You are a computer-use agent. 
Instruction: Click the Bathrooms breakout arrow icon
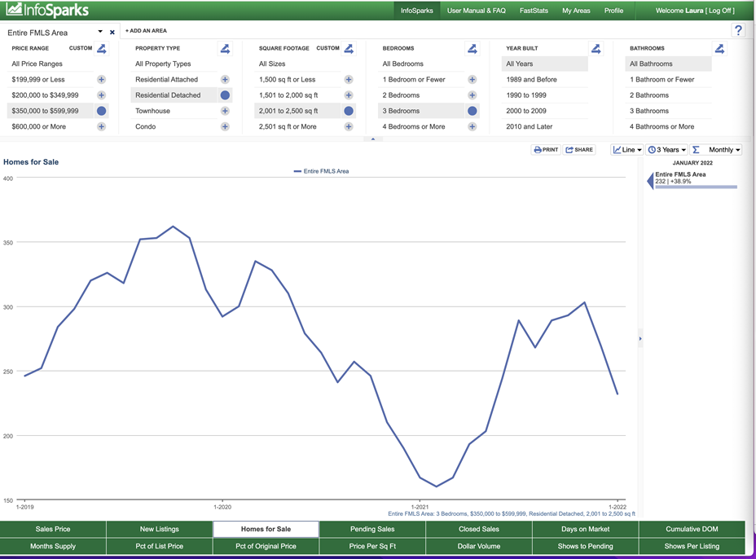point(719,49)
